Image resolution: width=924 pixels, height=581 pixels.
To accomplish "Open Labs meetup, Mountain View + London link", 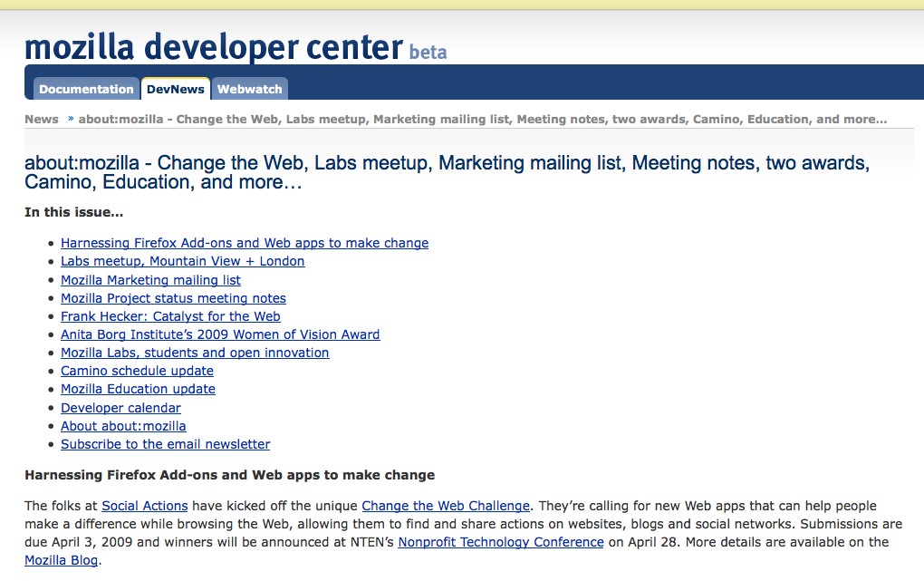I will (x=183, y=261).
